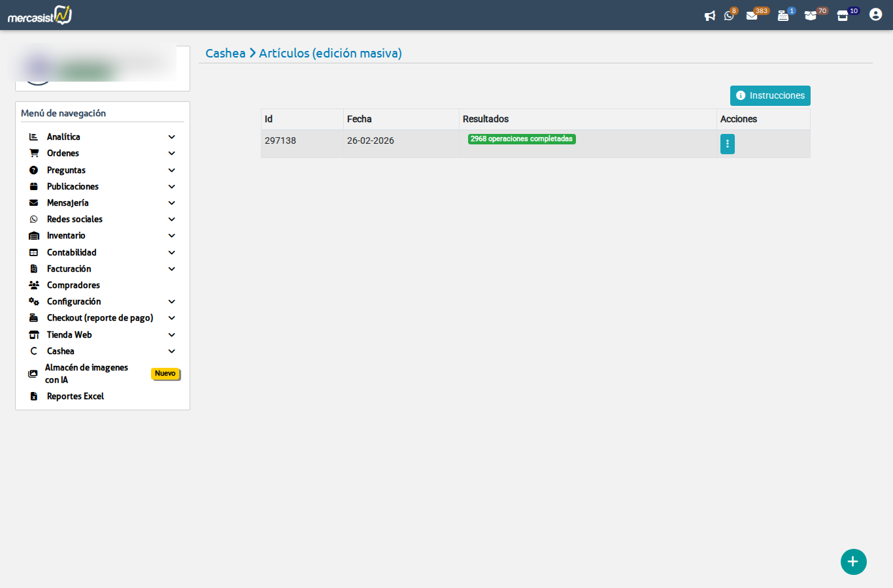The height and width of the screenshot is (588, 893).
Task: Expand the Inventario submenu arrow
Action: [x=171, y=236]
